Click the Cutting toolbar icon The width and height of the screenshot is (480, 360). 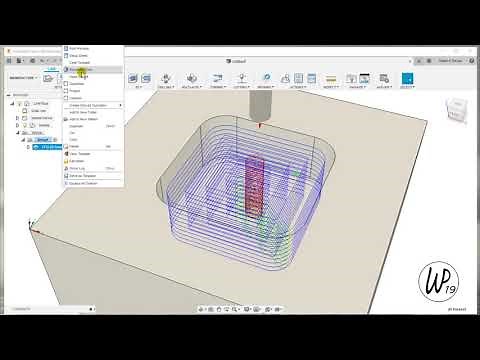click(x=242, y=78)
